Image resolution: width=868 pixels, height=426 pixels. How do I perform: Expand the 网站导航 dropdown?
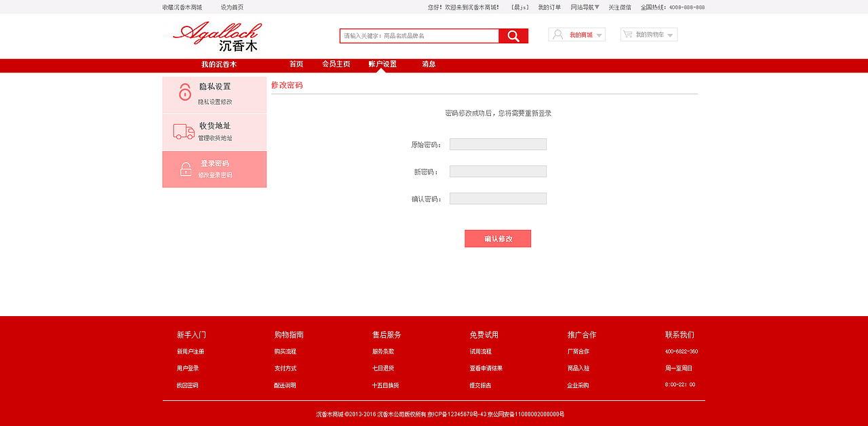pyautogui.click(x=582, y=7)
